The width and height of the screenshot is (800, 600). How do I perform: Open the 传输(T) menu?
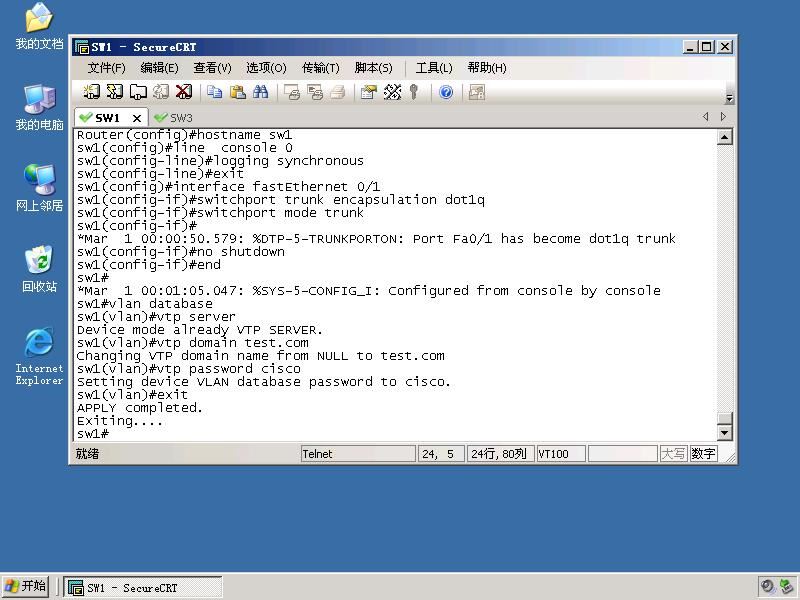point(320,68)
